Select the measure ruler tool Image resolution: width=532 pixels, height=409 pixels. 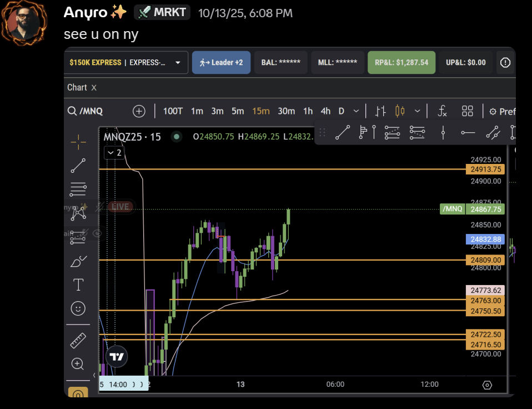click(x=78, y=340)
